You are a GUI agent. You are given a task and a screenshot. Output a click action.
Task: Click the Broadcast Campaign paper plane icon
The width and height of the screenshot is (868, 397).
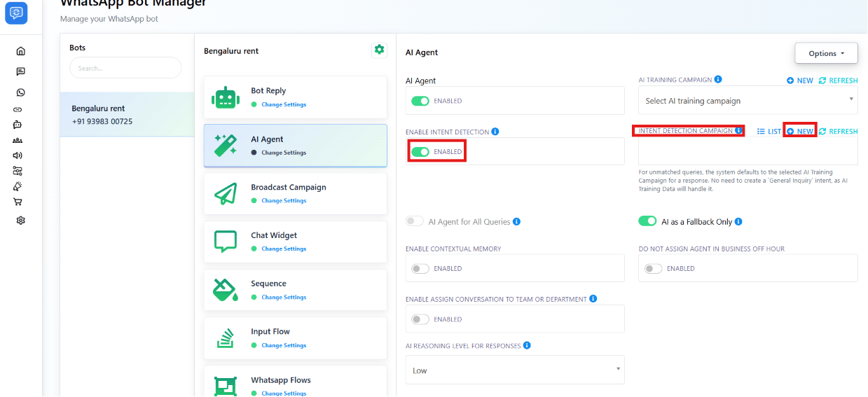click(225, 194)
